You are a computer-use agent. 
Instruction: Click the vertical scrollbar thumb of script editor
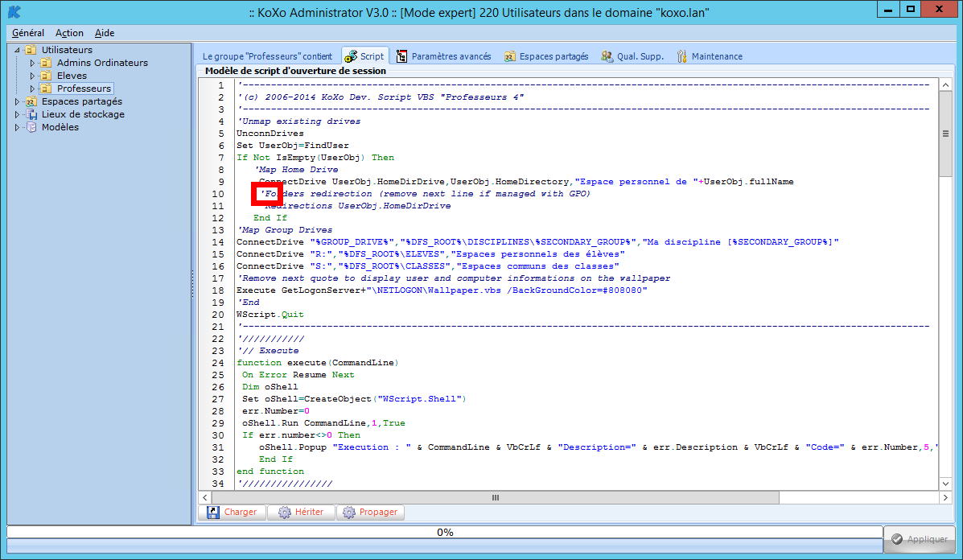click(945, 134)
